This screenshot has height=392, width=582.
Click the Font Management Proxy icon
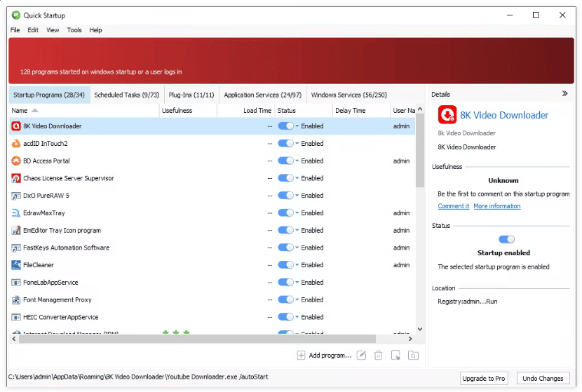pyautogui.click(x=16, y=299)
